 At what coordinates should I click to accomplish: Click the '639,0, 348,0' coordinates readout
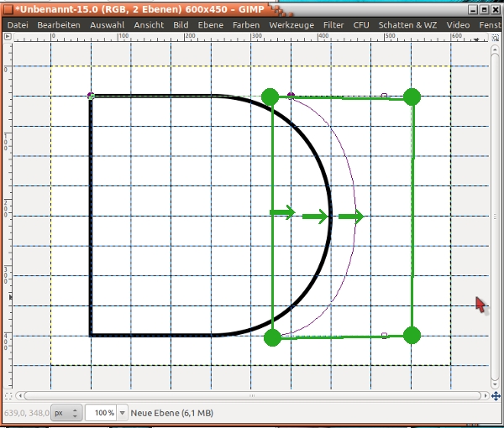[27, 413]
